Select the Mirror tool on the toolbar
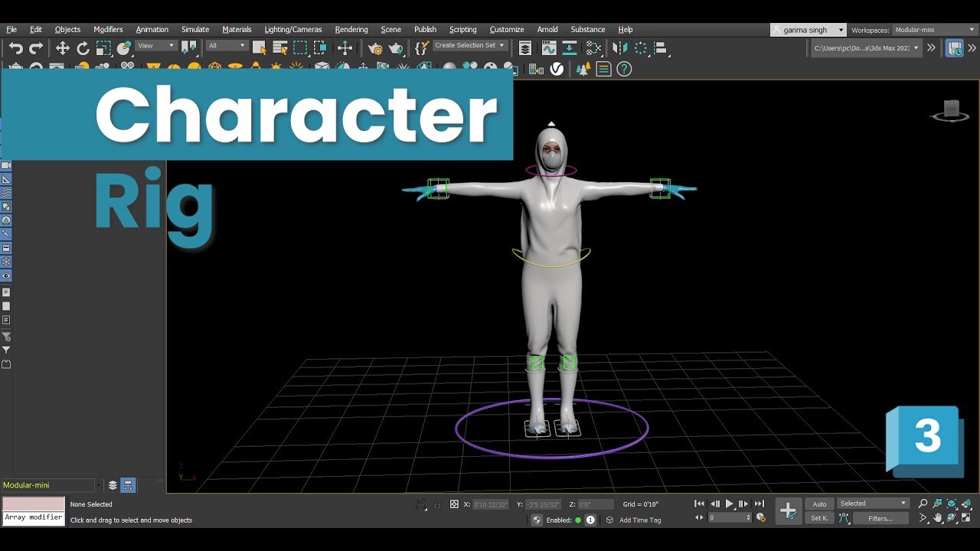Screen dimensions: 980x551 coord(619,47)
